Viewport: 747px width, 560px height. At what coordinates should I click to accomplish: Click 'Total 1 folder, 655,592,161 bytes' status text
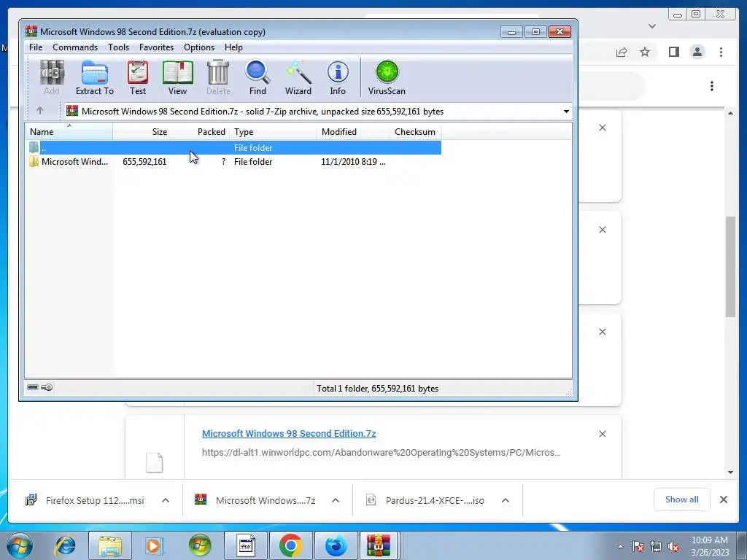[x=377, y=389]
